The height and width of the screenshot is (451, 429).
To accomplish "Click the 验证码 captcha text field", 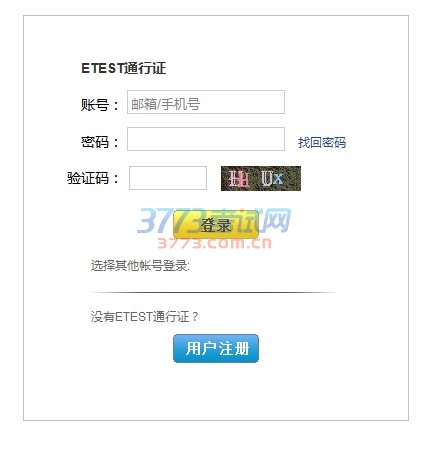I will [168, 178].
